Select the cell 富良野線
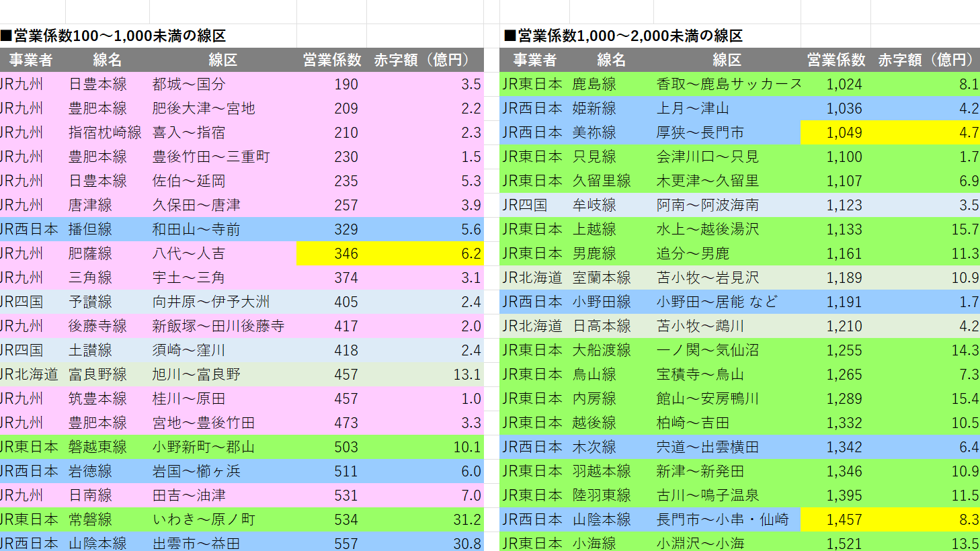Image resolution: width=980 pixels, height=551 pixels. click(x=108, y=374)
